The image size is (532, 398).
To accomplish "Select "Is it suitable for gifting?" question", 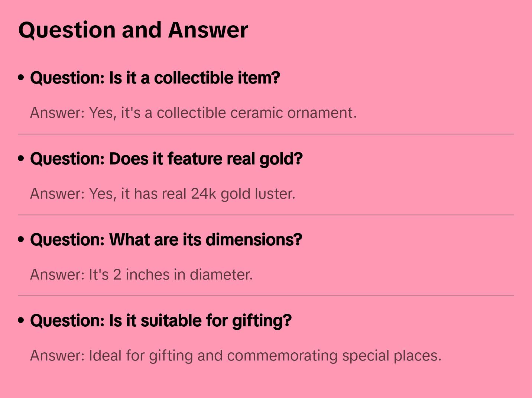I will (x=160, y=321).
